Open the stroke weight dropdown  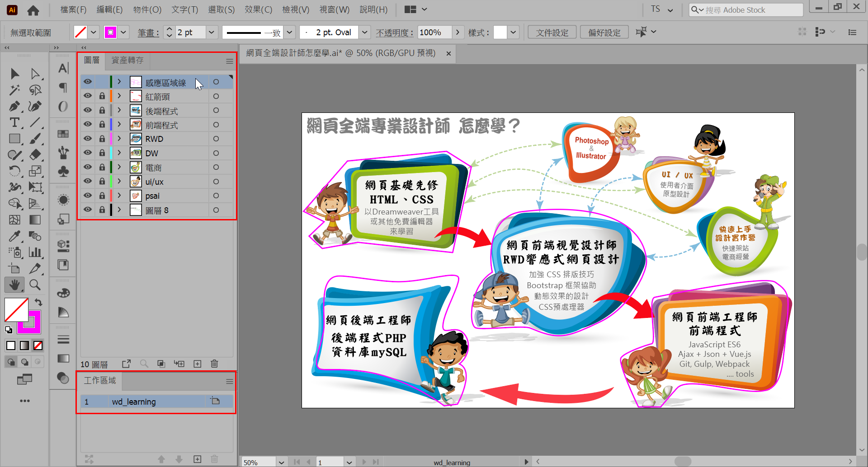pyautogui.click(x=211, y=32)
